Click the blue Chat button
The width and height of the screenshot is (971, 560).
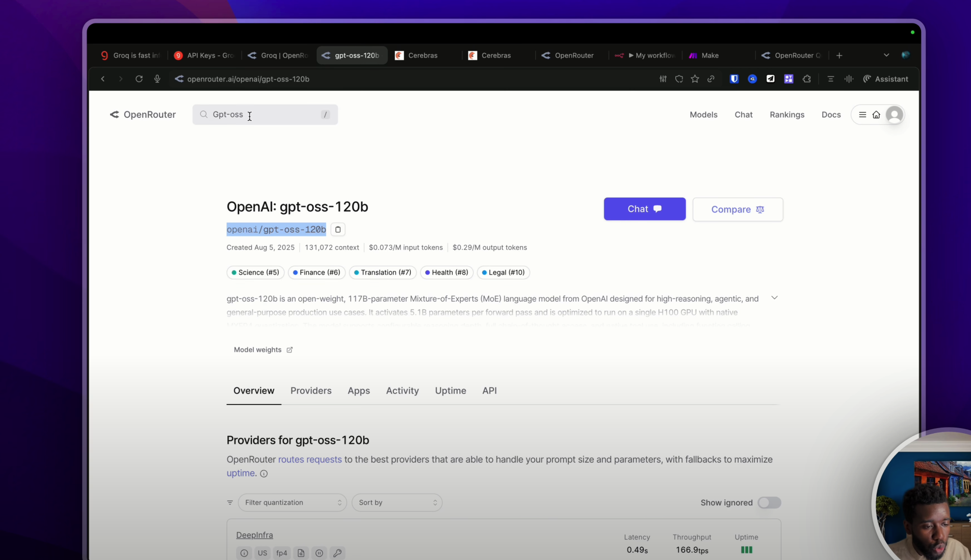[x=644, y=209]
